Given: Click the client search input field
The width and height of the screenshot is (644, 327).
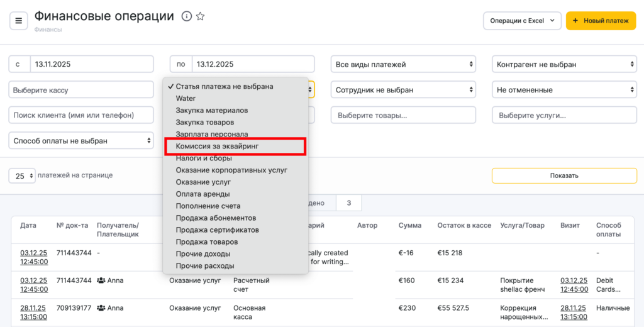Looking at the screenshot, I should (x=81, y=115).
